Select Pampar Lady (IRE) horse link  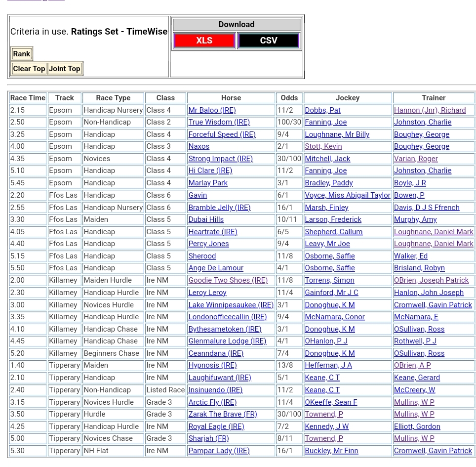(x=219, y=451)
